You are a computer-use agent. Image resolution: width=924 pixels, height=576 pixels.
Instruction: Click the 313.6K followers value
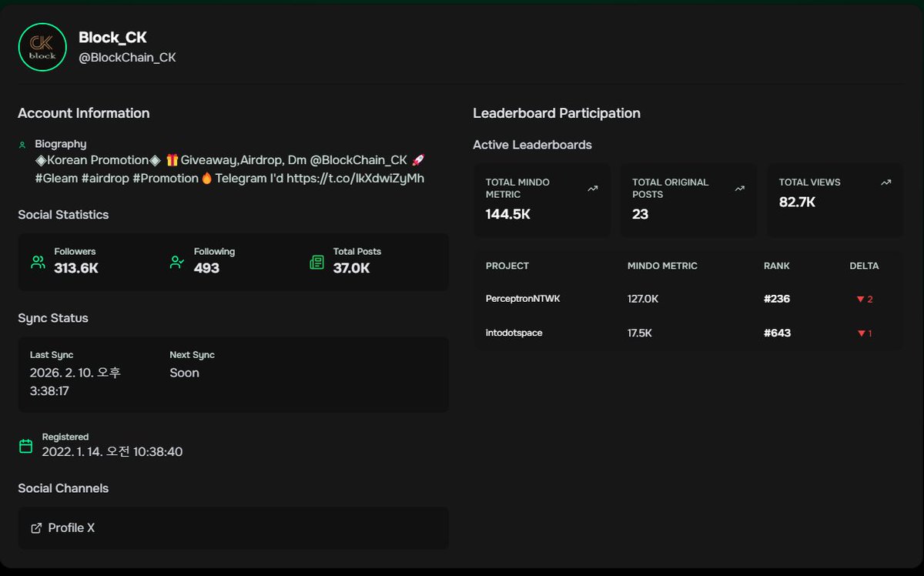pyautogui.click(x=76, y=269)
